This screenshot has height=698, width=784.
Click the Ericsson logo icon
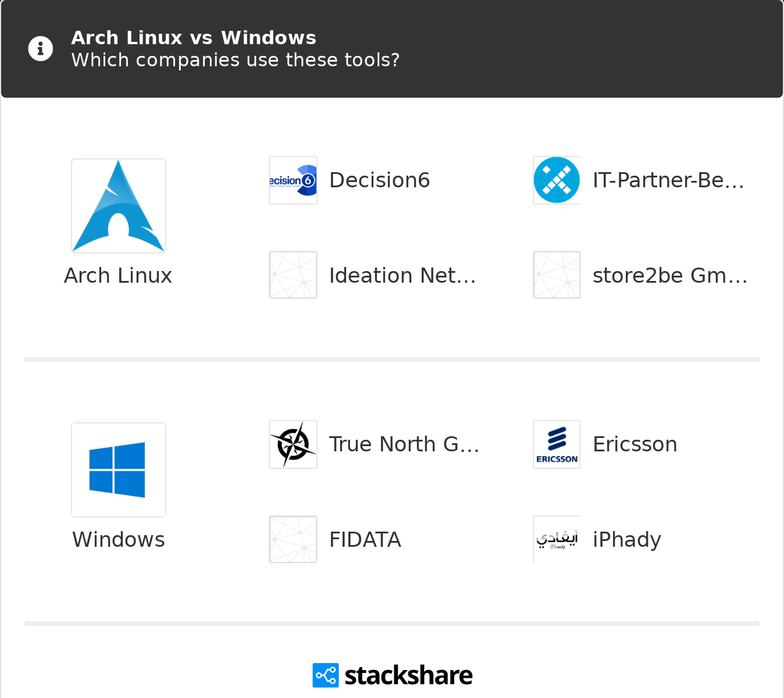pyautogui.click(x=557, y=444)
